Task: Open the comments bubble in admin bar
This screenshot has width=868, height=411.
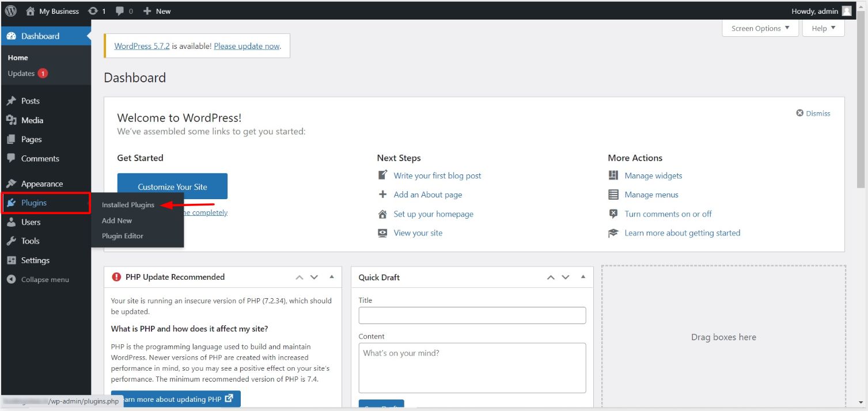Action: click(x=120, y=11)
